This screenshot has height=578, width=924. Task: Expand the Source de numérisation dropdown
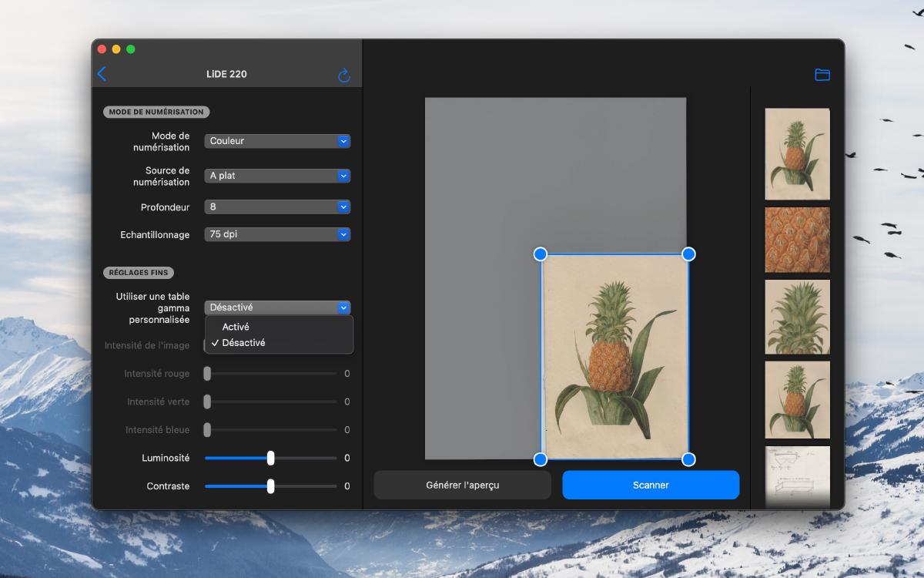(277, 176)
